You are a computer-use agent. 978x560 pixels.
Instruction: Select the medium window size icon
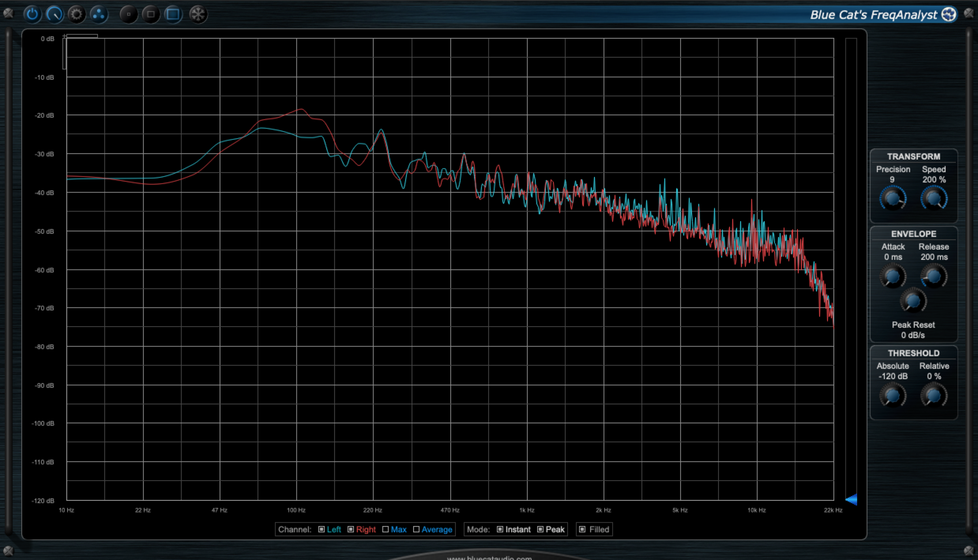pyautogui.click(x=150, y=15)
